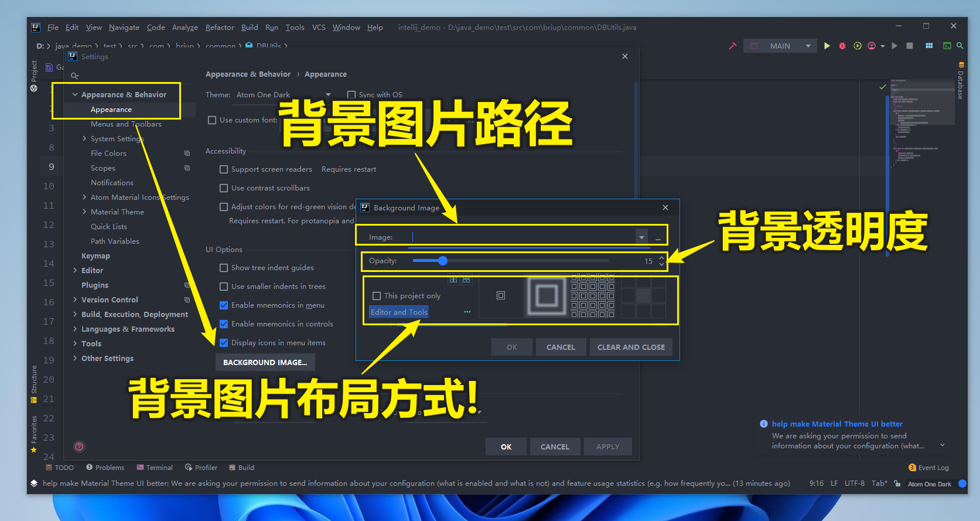This screenshot has height=521, width=980.
Task: Start debugging with the red bug icon
Action: tap(842, 46)
